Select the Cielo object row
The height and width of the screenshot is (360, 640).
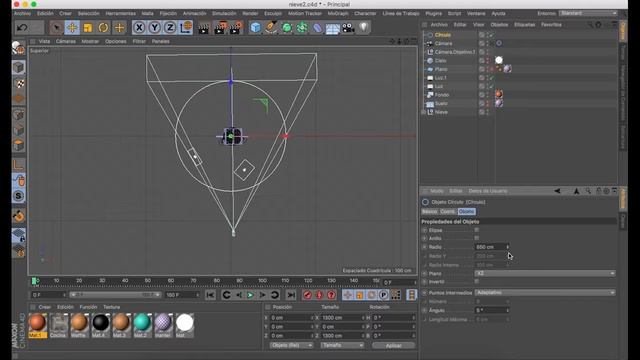point(440,60)
